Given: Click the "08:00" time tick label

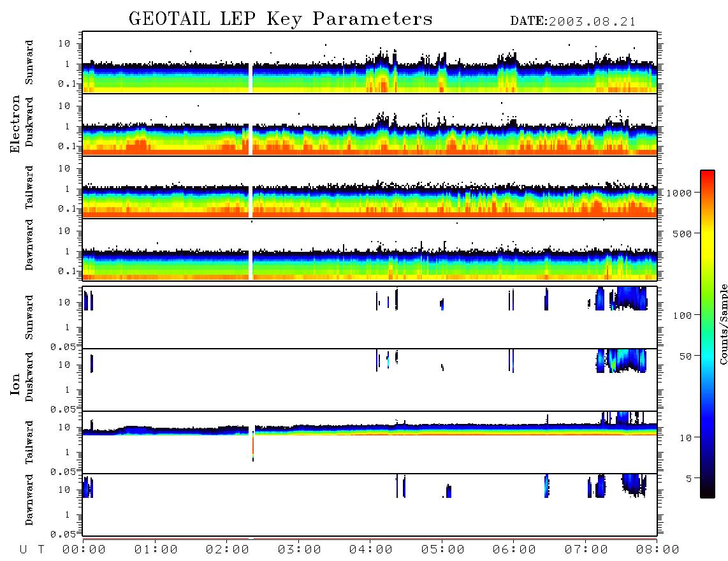Looking at the screenshot, I should coord(657,550).
